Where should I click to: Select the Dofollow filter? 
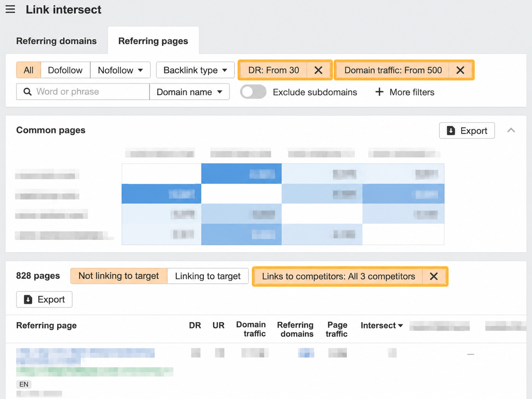(65, 70)
